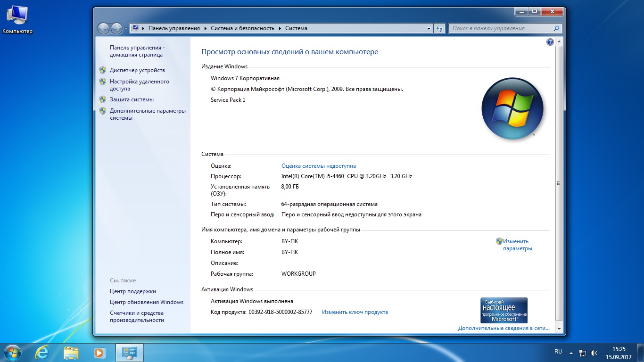Click the 'Поиск в панели управления' search field
The width and height of the screenshot is (644, 362).
500,28
